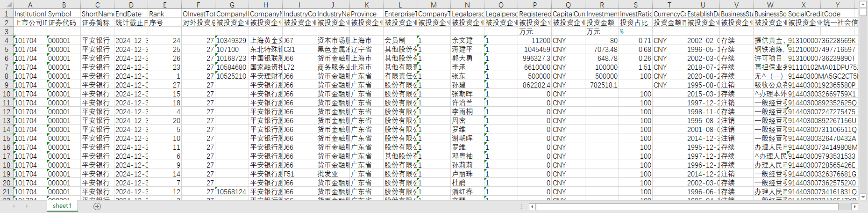Click the legal person cell 潘红春
Screen dimensions: 868x213
[467, 192]
